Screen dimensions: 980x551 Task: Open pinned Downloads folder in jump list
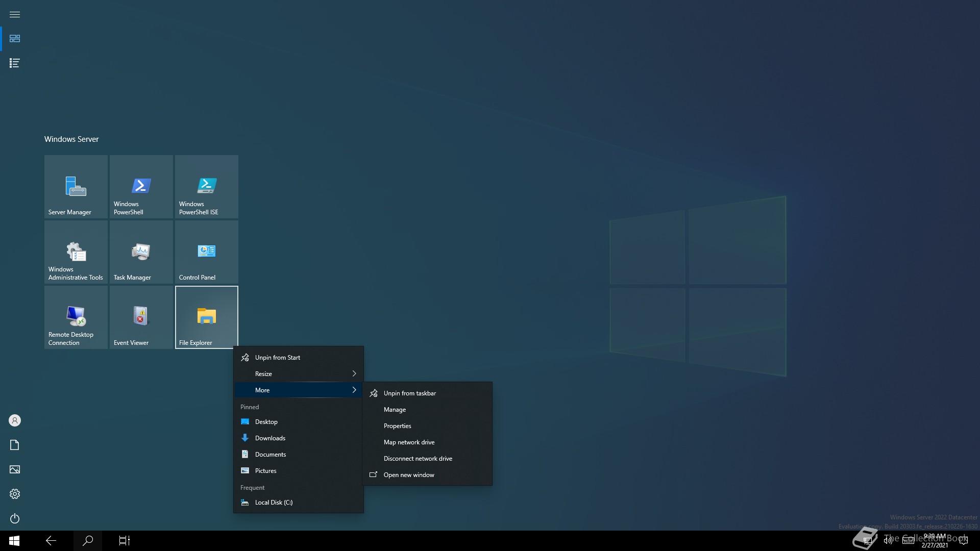[270, 438]
